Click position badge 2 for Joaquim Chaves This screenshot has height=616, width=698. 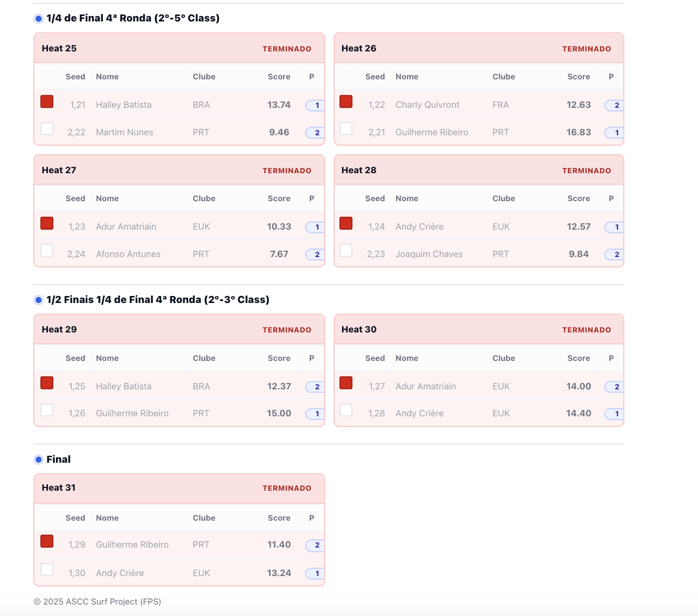point(616,255)
